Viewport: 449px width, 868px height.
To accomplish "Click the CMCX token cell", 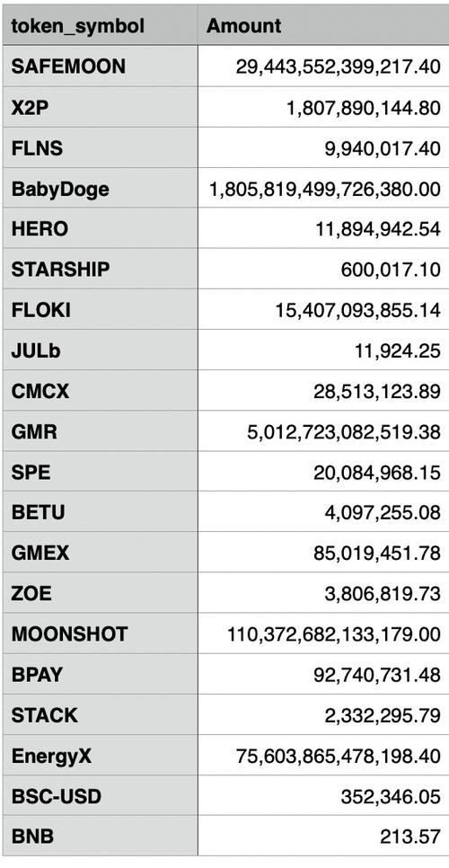I will click(100, 390).
